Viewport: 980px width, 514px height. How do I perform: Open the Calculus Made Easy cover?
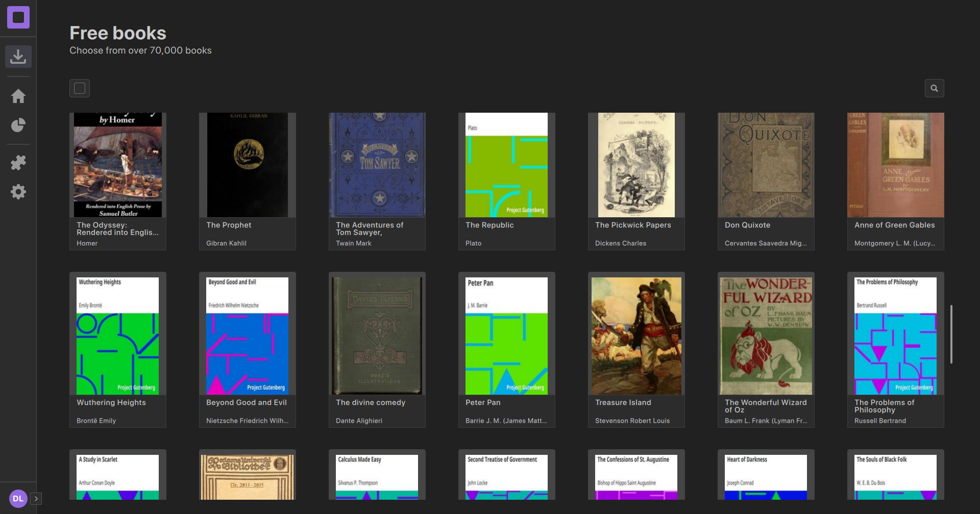point(377,477)
